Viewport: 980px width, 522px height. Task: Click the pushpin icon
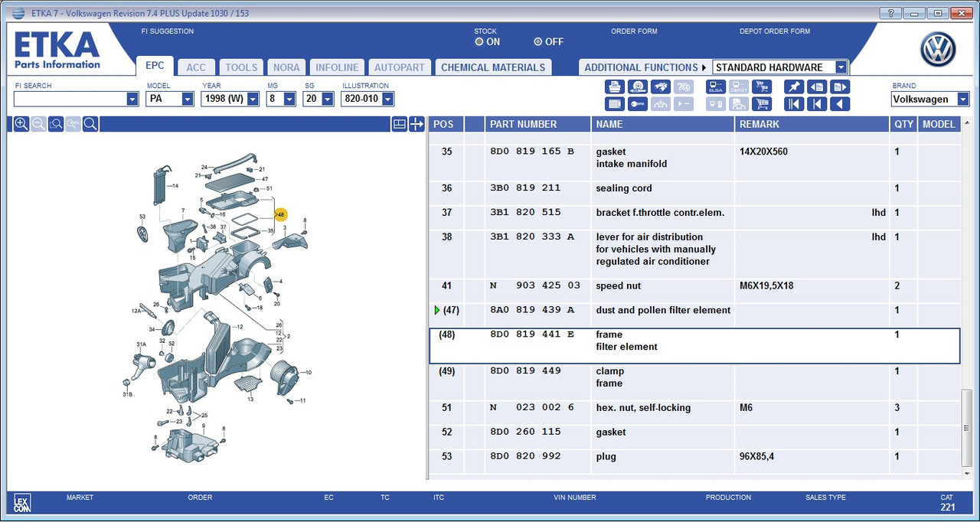(x=794, y=86)
